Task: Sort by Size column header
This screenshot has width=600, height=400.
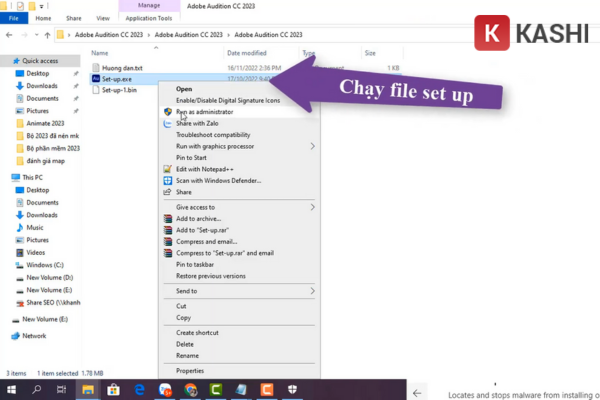Action: tap(370, 53)
